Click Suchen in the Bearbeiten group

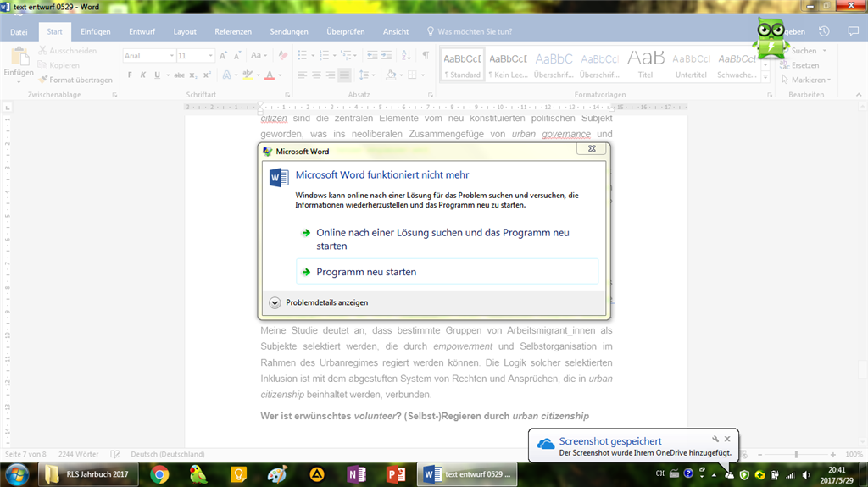(804, 50)
